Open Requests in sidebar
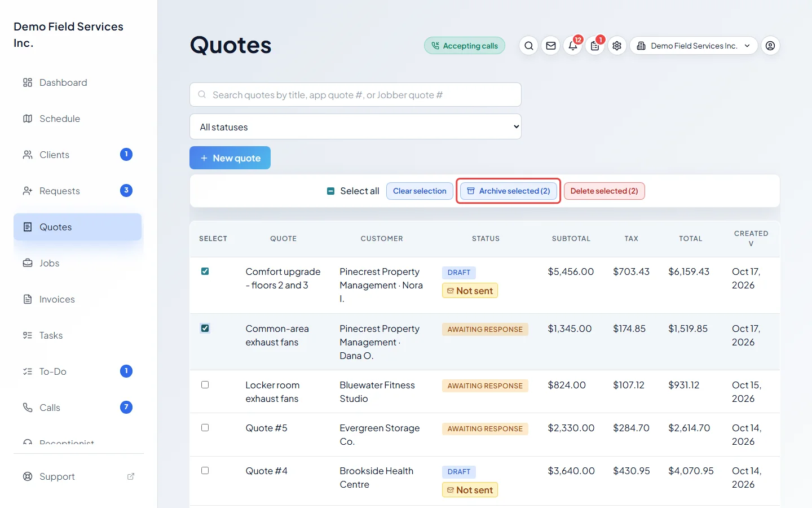812x508 pixels. point(77,191)
